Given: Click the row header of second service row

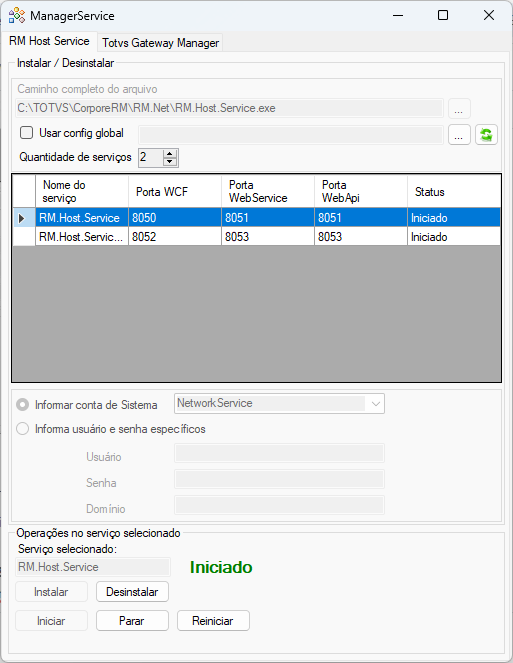Looking at the screenshot, I should [x=24, y=237].
